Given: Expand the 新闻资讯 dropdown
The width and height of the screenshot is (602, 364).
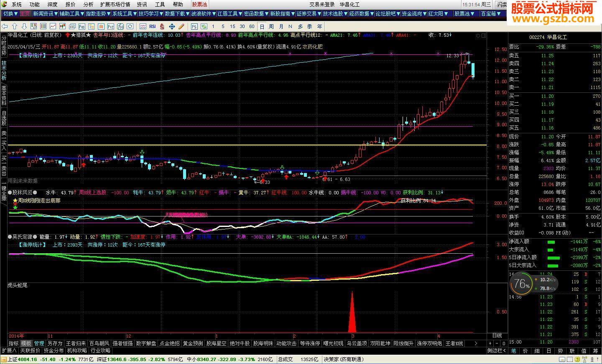Looking at the screenshot, I should click(45, 13).
